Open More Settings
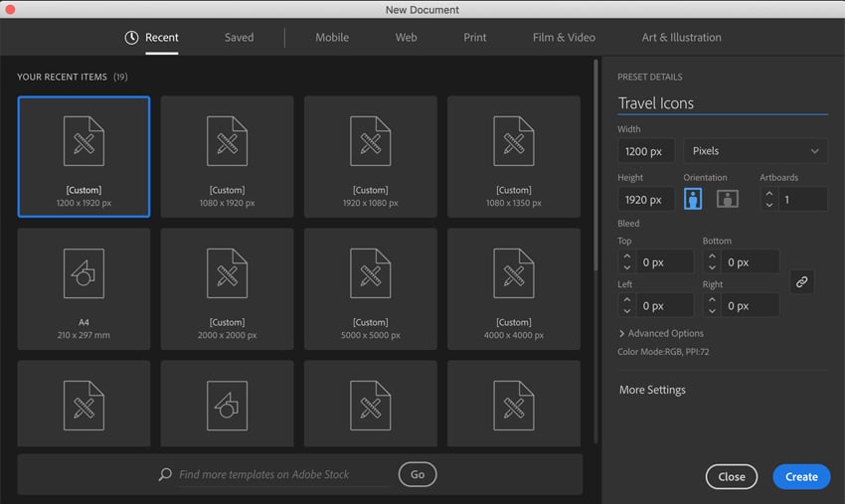The image size is (845, 504). click(x=652, y=390)
